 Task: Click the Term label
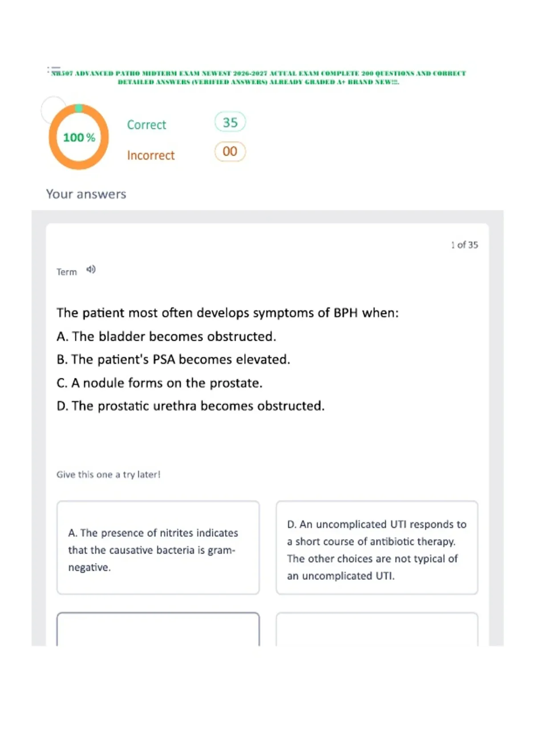click(67, 272)
